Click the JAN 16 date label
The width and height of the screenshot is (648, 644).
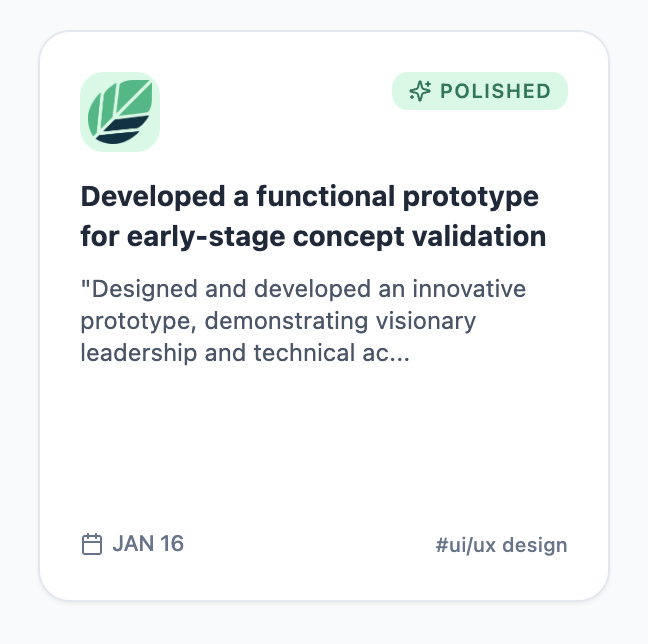[148, 544]
